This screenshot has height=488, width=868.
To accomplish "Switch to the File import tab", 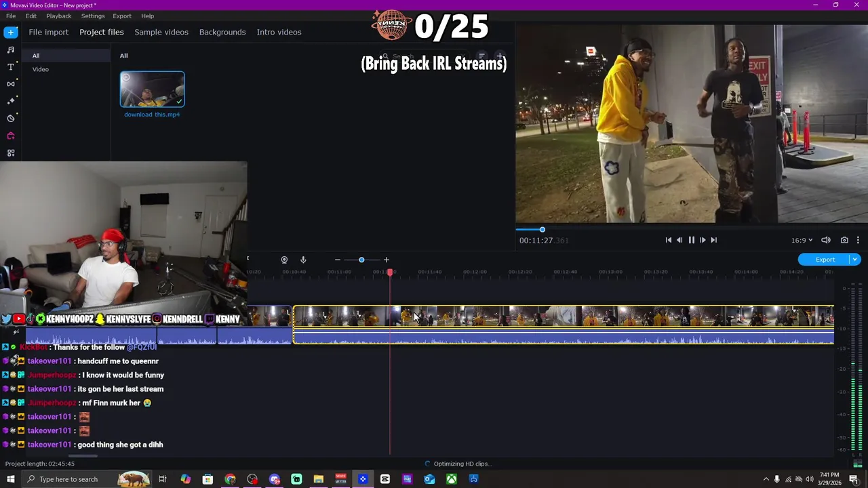I will [48, 32].
